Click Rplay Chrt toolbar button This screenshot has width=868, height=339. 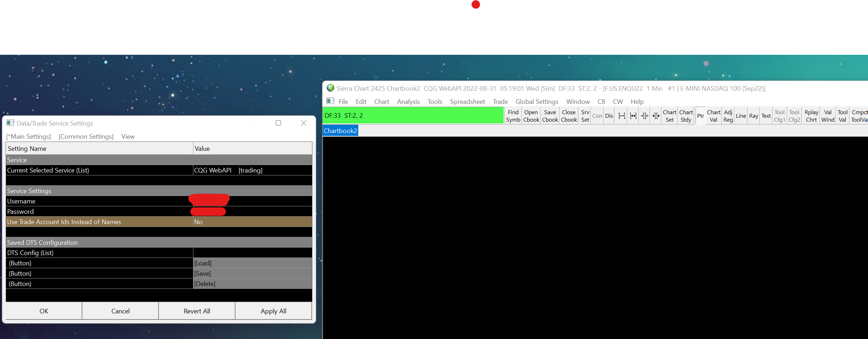tap(811, 116)
